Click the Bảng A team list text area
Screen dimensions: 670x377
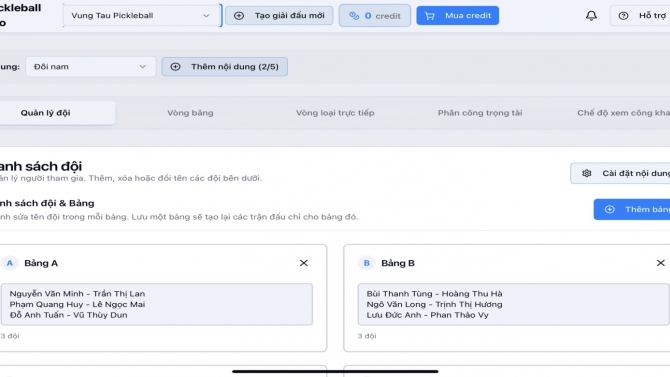tap(156, 304)
